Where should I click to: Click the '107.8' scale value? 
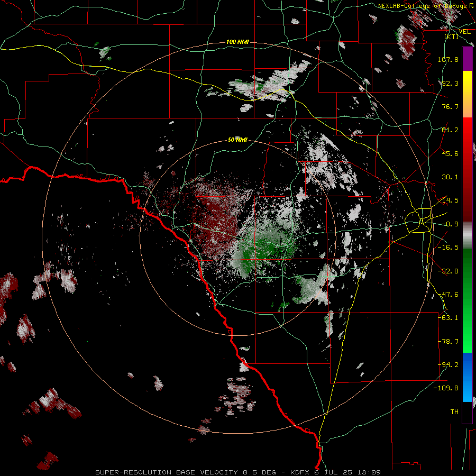click(448, 59)
